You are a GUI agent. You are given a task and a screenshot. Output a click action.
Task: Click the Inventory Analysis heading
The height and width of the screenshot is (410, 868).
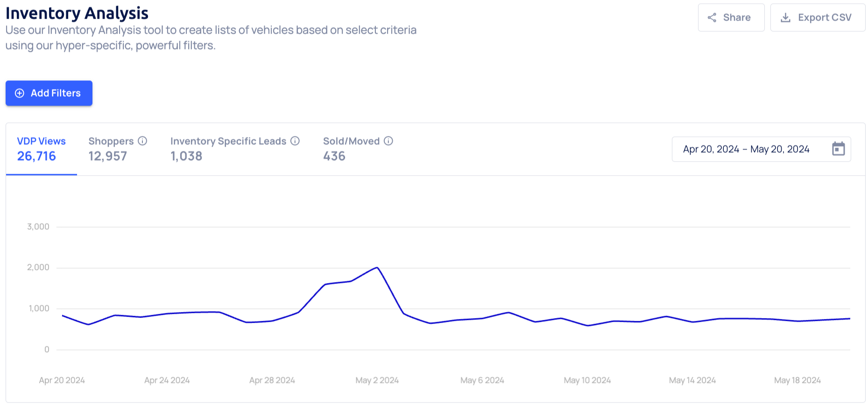tap(77, 13)
